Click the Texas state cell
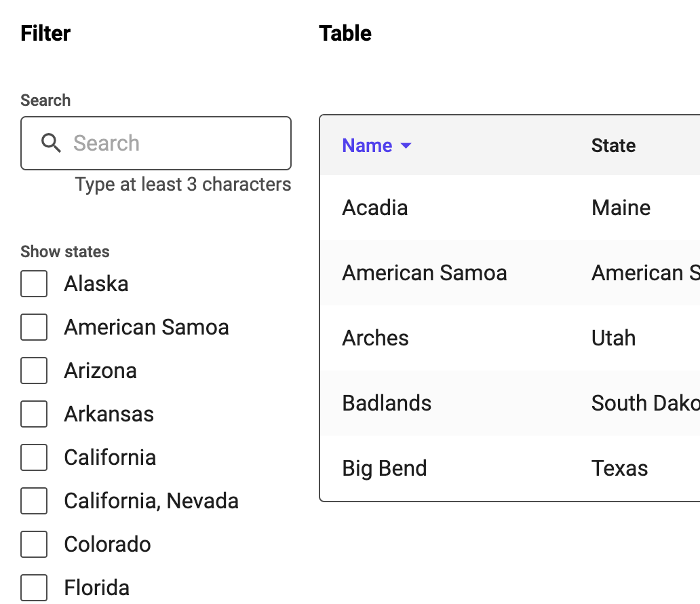 pos(619,468)
